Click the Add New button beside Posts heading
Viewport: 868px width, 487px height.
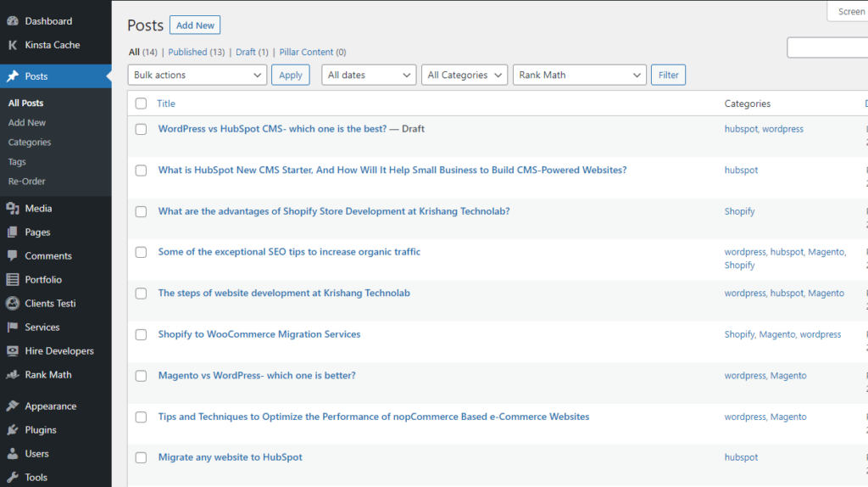click(195, 25)
